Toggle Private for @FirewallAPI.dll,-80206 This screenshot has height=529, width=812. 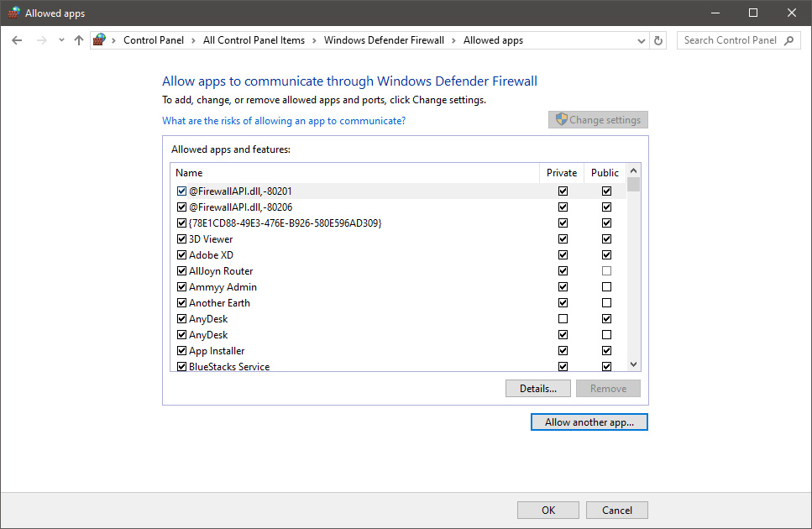pos(563,207)
